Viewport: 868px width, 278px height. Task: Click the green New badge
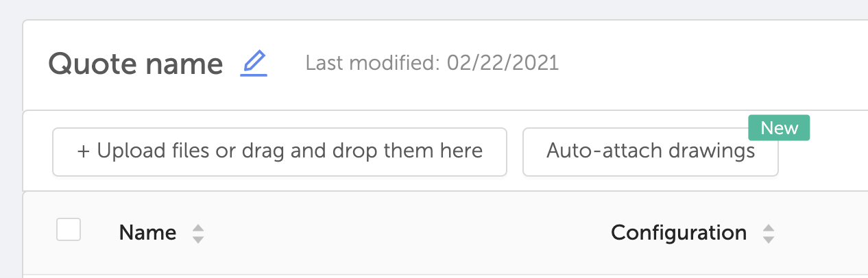[x=780, y=128]
